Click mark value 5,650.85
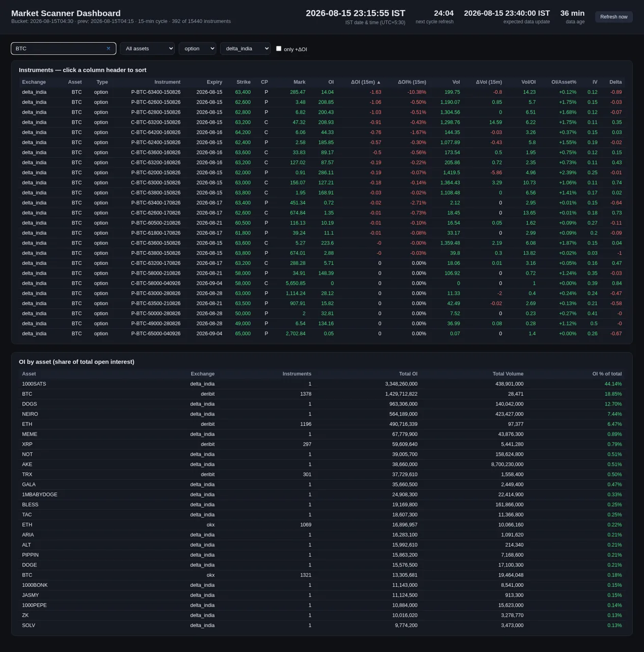 [x=296, y=283]
